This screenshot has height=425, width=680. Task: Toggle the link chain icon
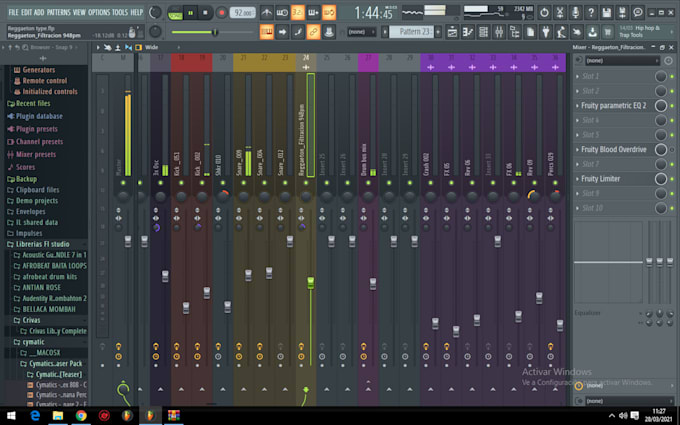click(x=314, y=32)
